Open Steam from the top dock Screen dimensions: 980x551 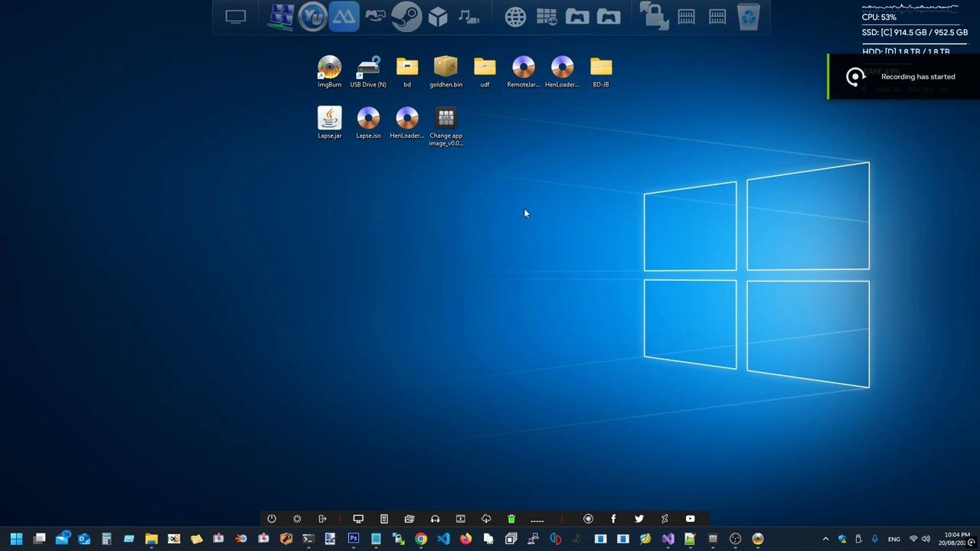pyautogui.click(x=407, y=16)
